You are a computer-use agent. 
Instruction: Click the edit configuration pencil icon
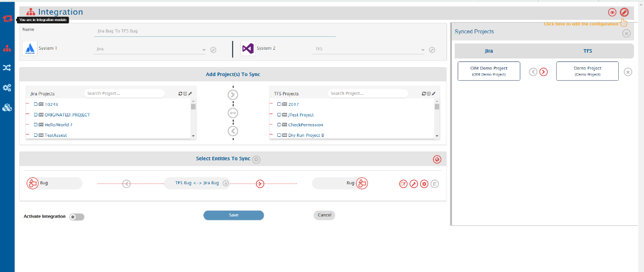(x=624, y=12)
